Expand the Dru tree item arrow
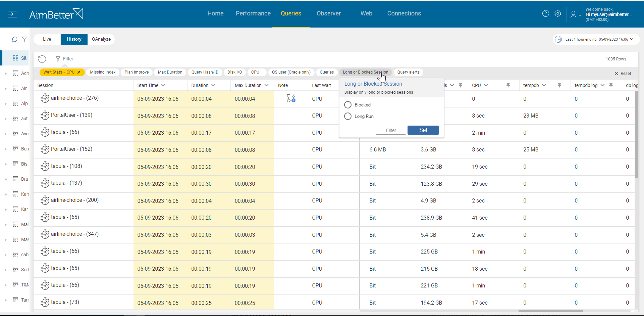644x316 pixels. click(x=6, y=179)
